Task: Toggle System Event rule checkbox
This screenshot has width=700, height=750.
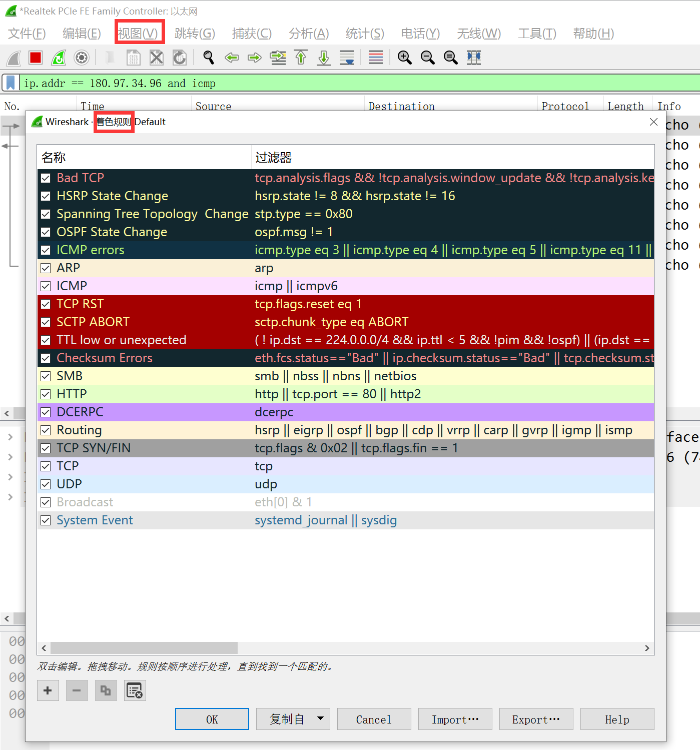Action: [x=46, y=520]
